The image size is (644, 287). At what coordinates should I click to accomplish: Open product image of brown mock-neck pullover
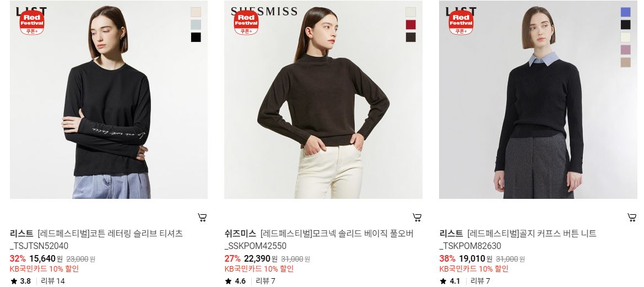pos(323,100)
